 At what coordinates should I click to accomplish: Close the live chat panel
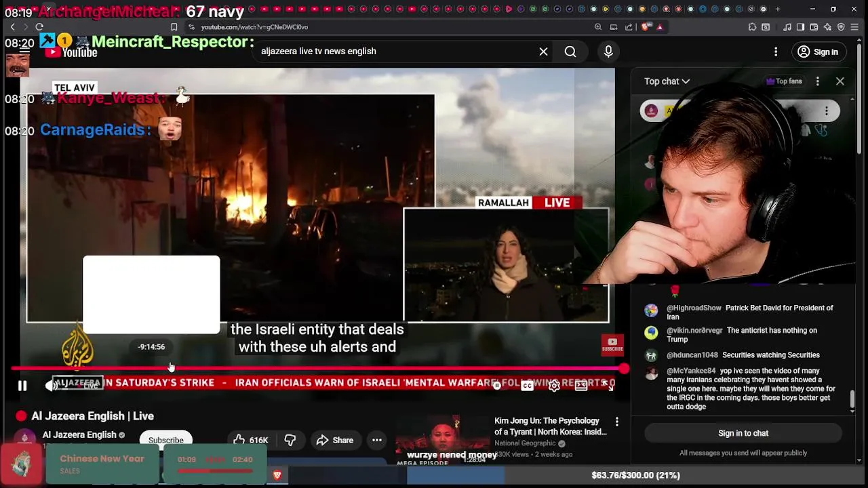(840, 81)
